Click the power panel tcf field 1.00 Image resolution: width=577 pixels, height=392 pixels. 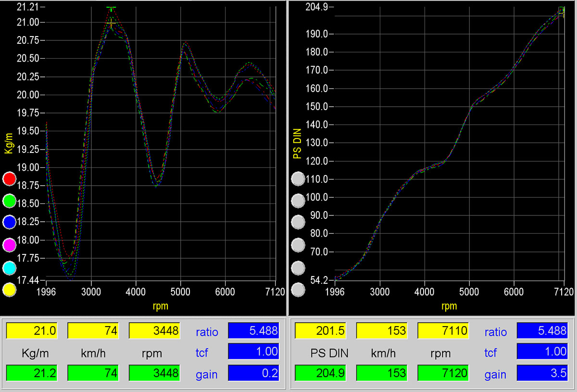tap(542, 352)
